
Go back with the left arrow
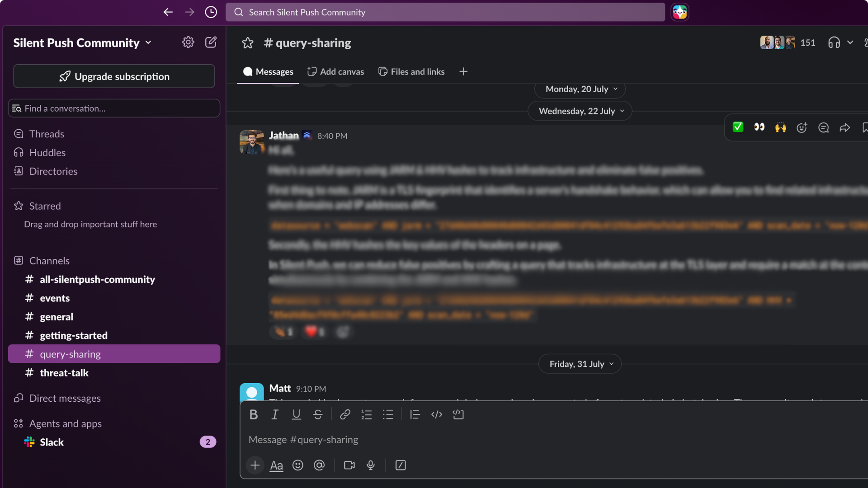168,12
